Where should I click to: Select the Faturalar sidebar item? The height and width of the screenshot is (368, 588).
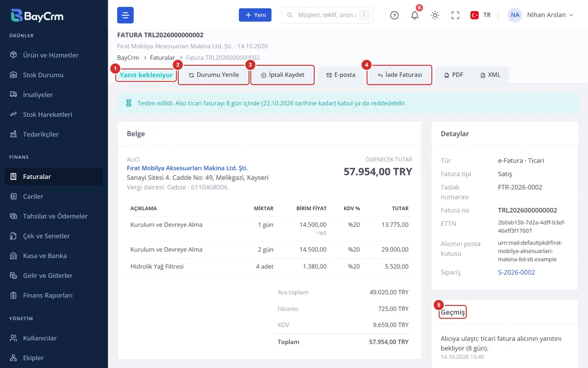[54, 177]
